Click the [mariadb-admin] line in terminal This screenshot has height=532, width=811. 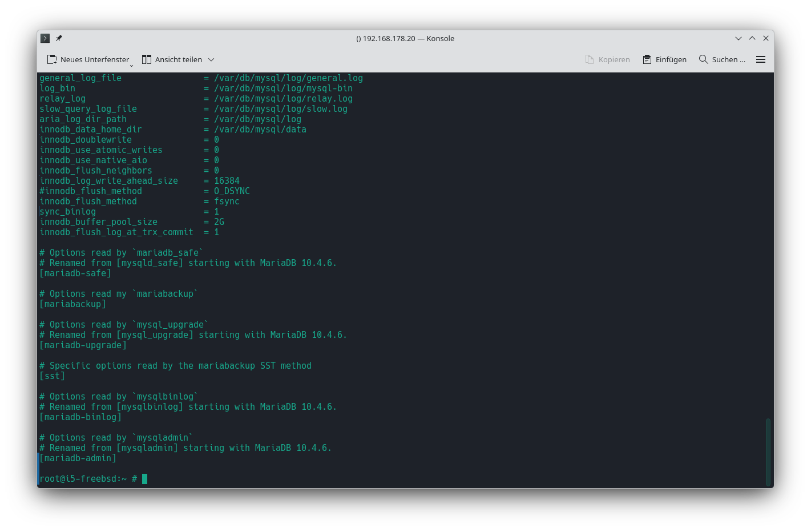click(x=78, y=458)
